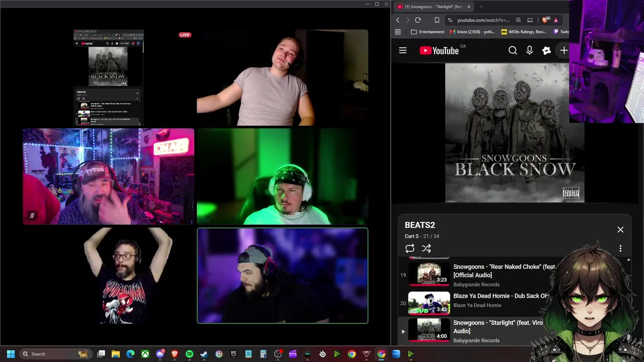Viewport: 644px width, 362px height.
Task: Go back in the browser
Action: 397,20
